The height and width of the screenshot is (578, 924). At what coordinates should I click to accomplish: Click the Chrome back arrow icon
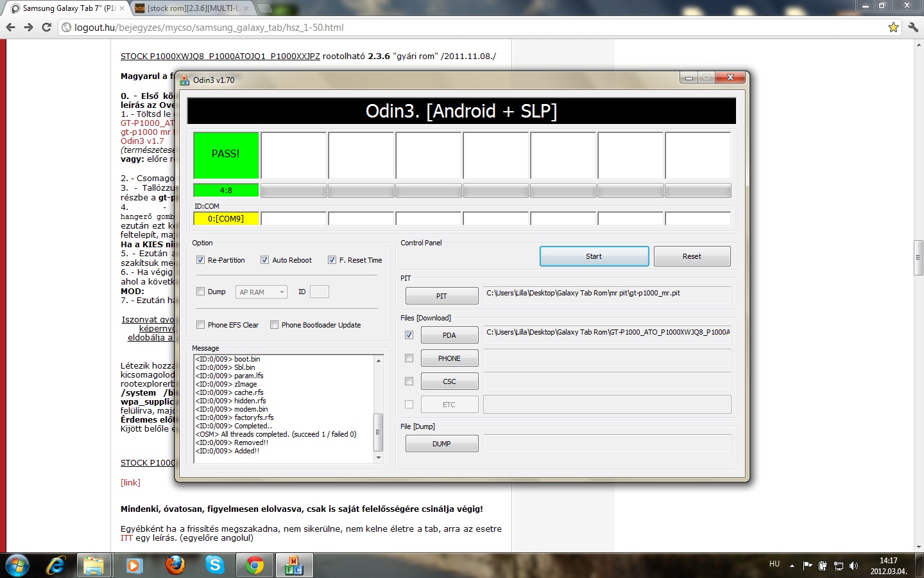10,27
